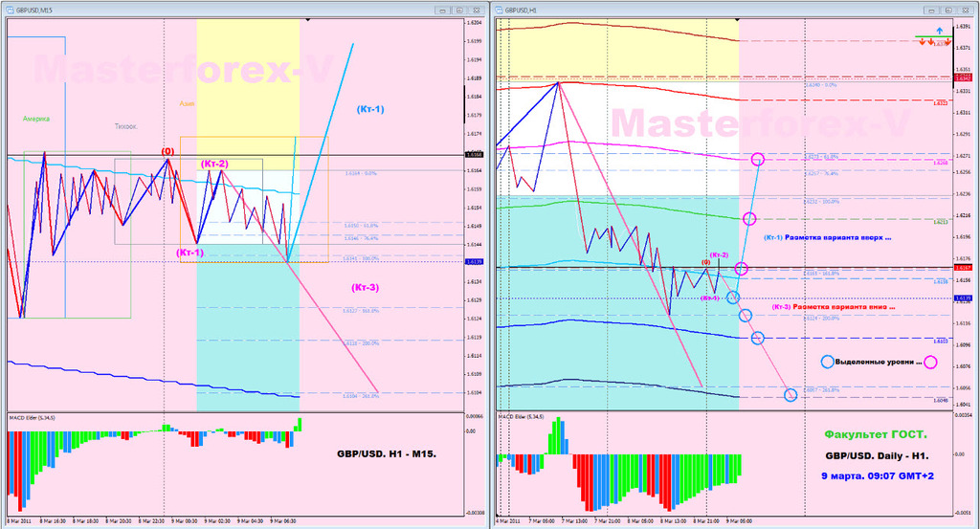Click the 1.6168 price label in M15 window

pyautogui.click(x=474, y=154)
